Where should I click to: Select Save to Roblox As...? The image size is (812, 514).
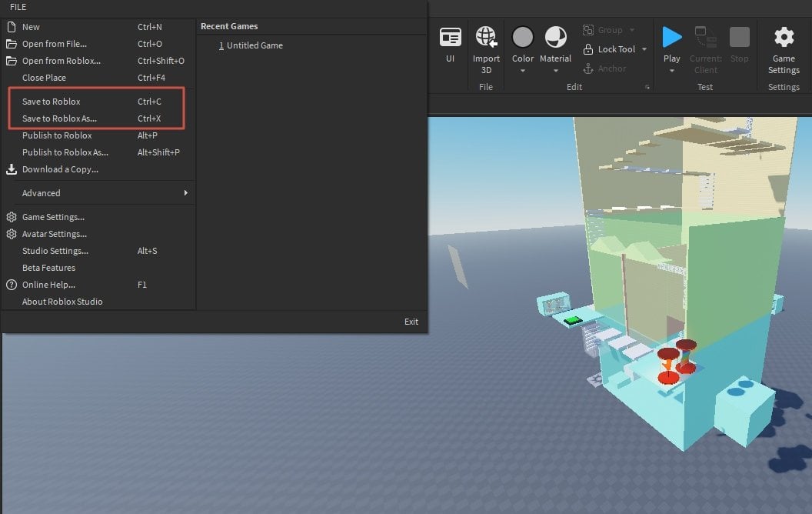click(x=98, y=118)
